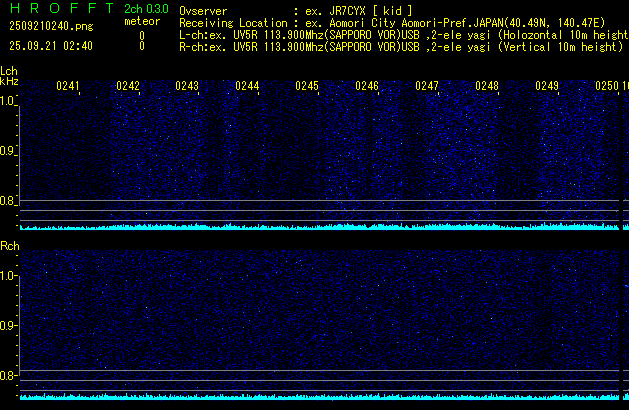The image size is (629, 410).
Task: Select the 0247 time marker
Action: pos(427,87)
